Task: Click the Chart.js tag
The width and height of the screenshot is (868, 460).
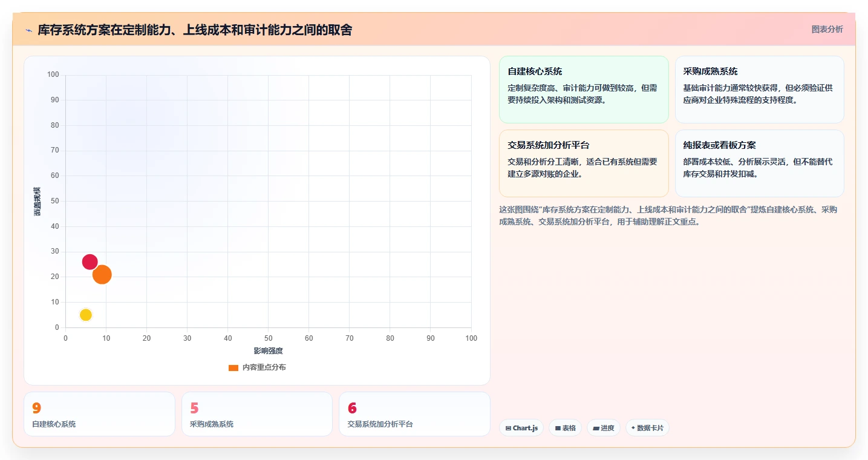Action: [x=521, y=428]
